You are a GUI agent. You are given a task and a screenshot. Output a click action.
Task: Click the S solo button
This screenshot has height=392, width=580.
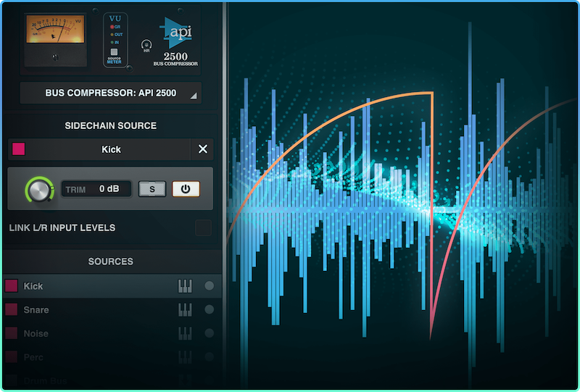pyautogui.click(x=152, y=189)
